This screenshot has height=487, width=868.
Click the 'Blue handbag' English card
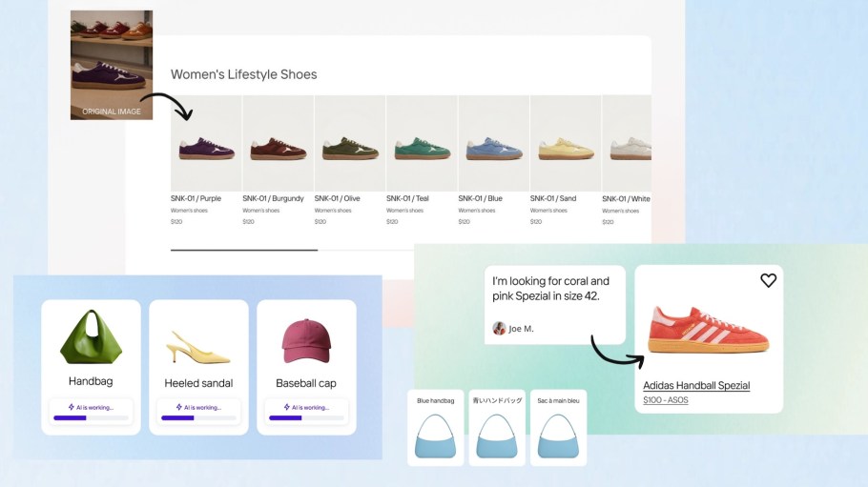pyautogui.click(x=436, y=428)
